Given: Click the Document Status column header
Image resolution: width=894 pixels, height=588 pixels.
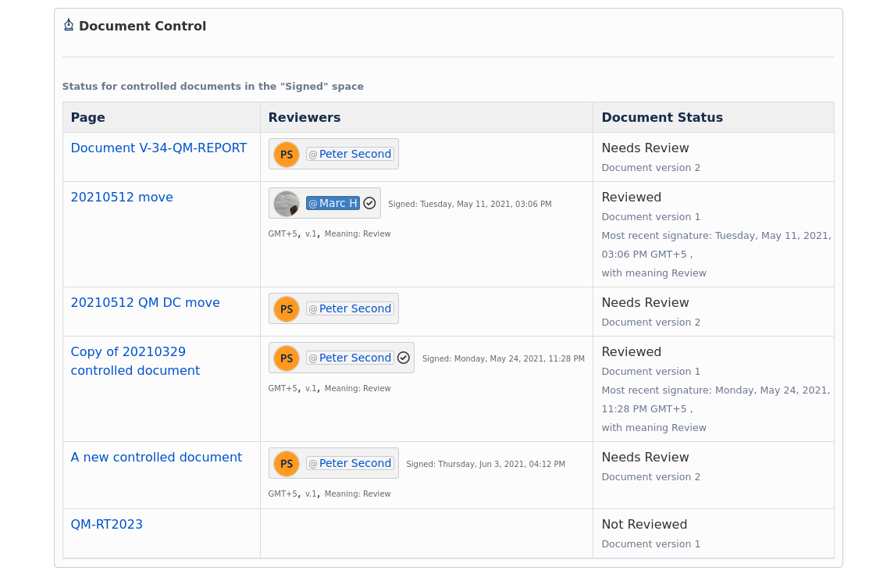Looking at the screenshot, I should [662, 117].
